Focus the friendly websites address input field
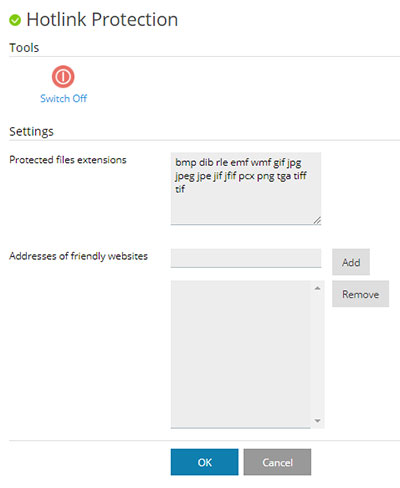This screenshot has width=400, height=488. pos(246,258)
